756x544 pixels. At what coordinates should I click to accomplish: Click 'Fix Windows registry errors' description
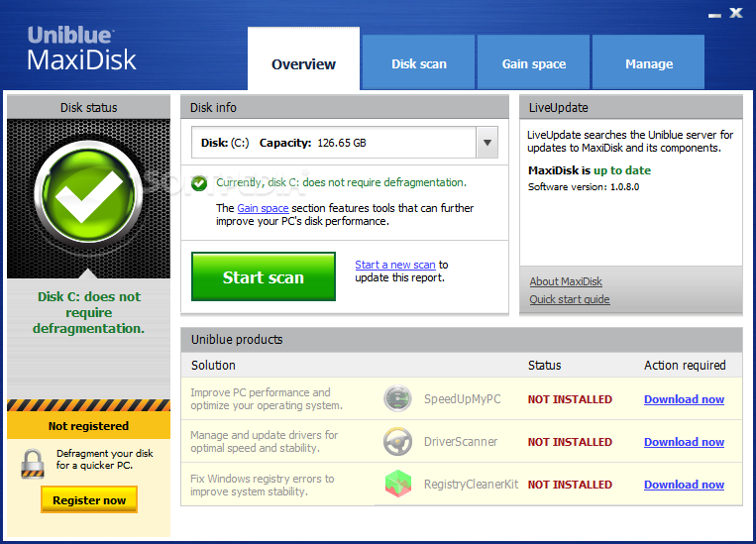(x=263, y=485)
